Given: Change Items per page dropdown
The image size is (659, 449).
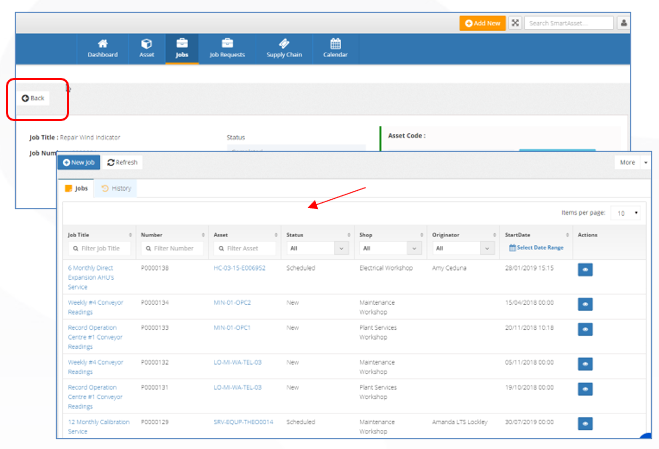Looking at the screenshot, I should pos(625,213).
